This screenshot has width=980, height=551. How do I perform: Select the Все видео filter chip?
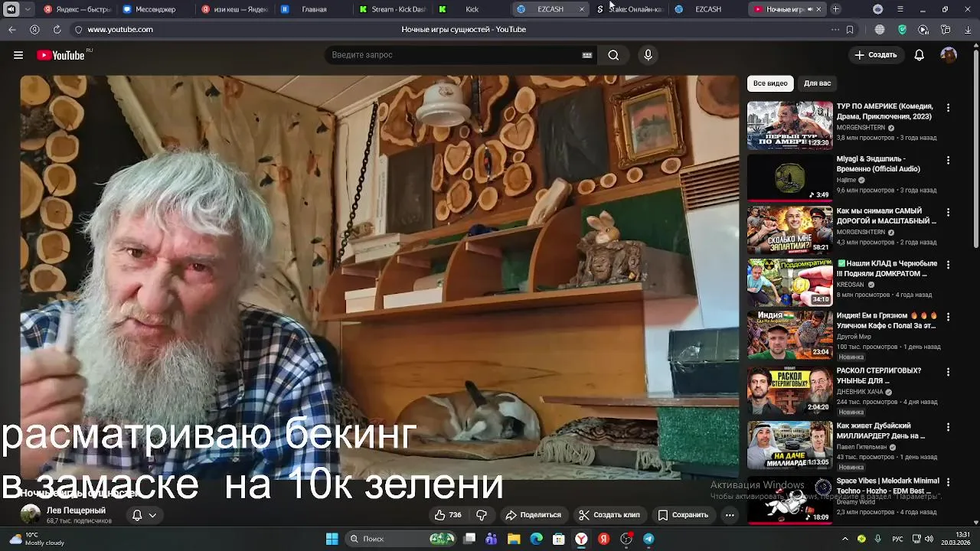770,83
